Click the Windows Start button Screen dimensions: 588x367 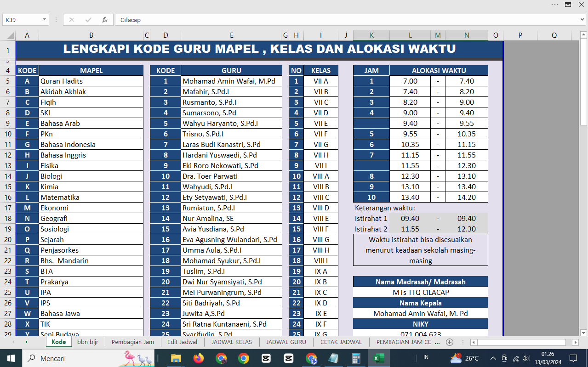(11, 358)
